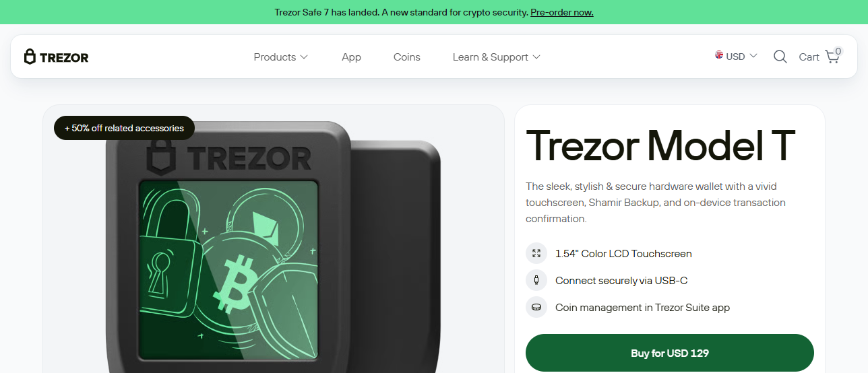Click the green Trezor Safe 7 announcement banner
This screenshot has width=868, height=373.
[434, 12]
